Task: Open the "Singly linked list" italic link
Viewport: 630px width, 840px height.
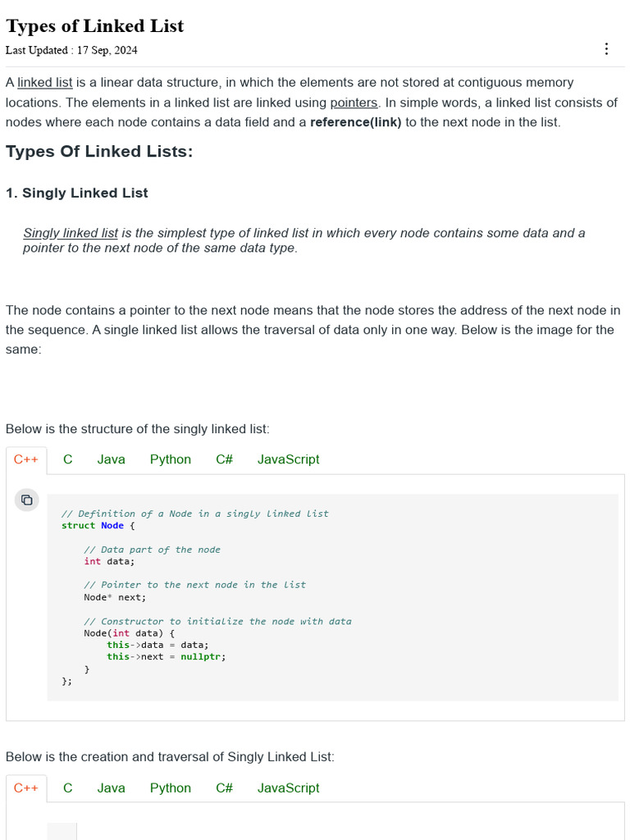Action: [71, 233]
